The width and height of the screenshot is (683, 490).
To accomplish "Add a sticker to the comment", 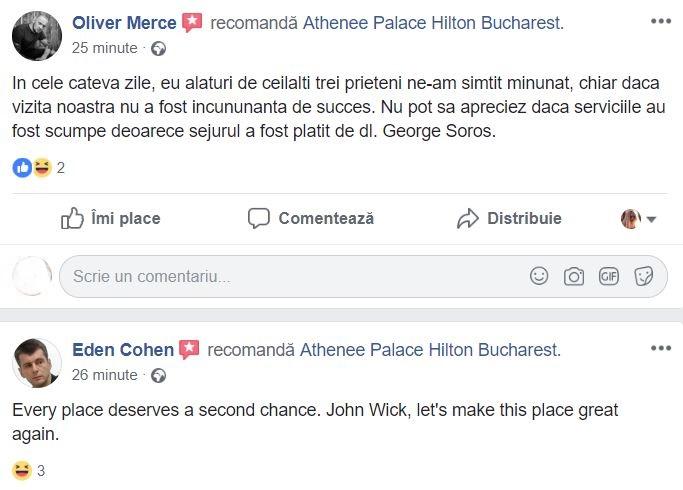I will 644,276.
